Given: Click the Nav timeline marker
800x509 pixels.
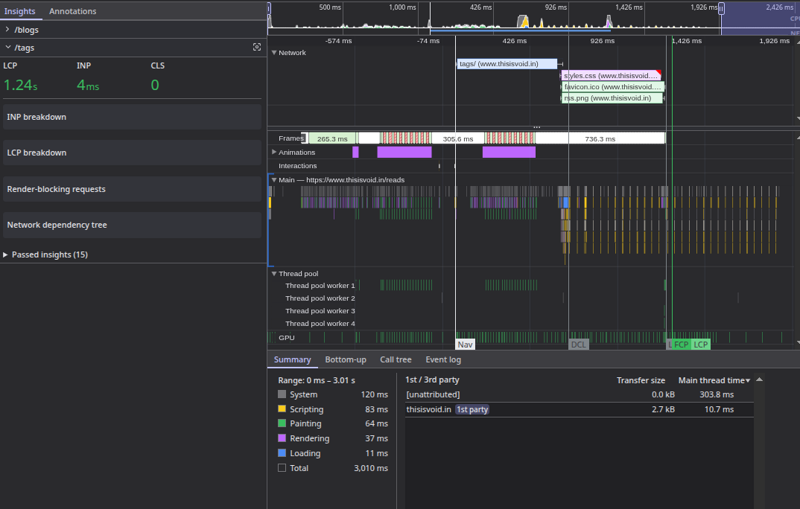Looking at the screenshot, I should click(x=465, y=345).
